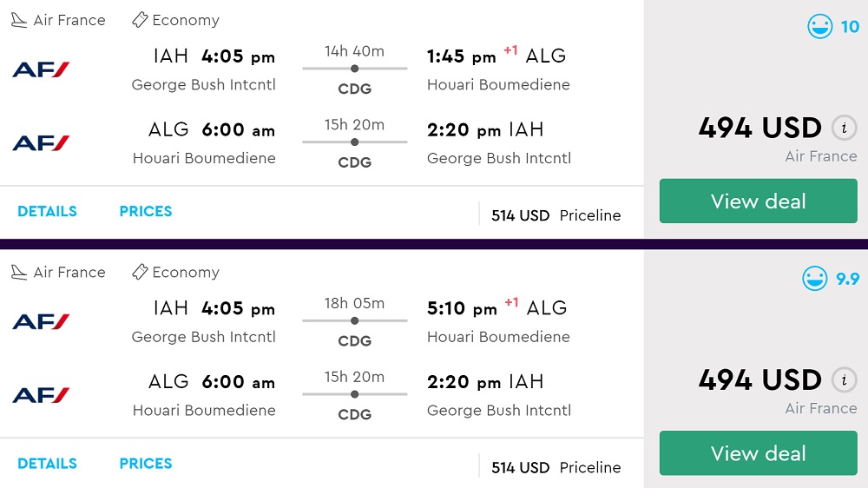Screen dimensions: 868x488
Task: Select the 18h 05m outbound layover stop marker
Action: (354, 320)
